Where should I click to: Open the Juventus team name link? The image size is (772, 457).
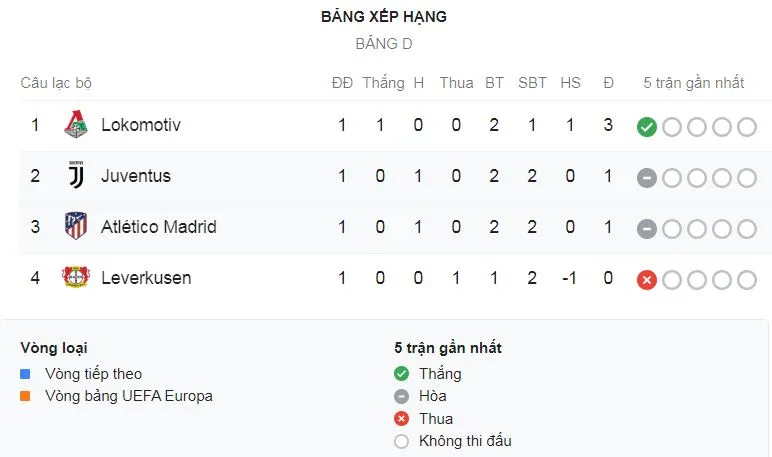(x=136, y=176)
